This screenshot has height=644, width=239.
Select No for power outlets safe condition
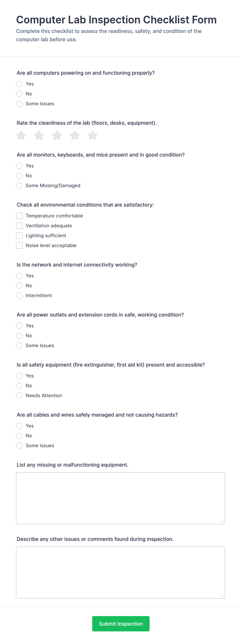pyautogui.click(x=19, y=335)
